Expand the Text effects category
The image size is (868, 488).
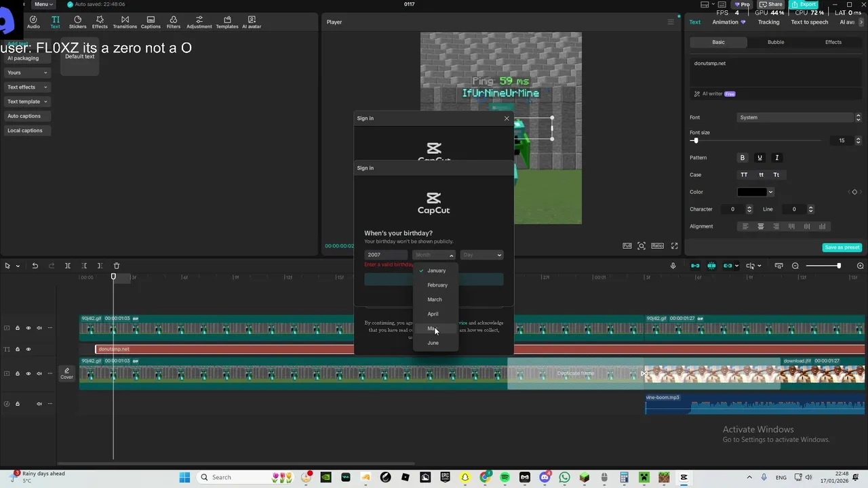[26, 87]
